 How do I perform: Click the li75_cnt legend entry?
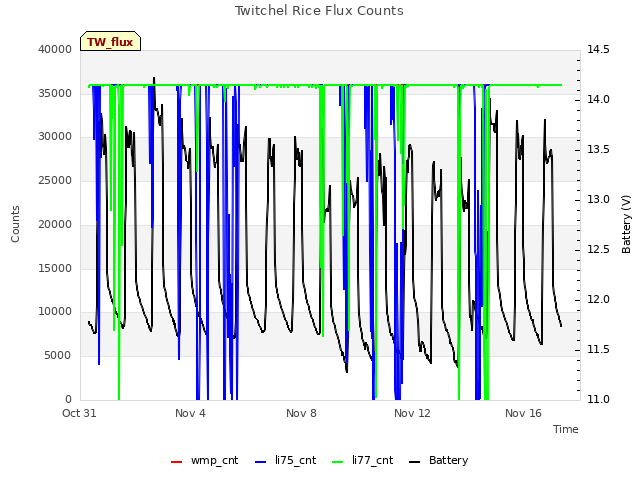(x=286, y=460)
